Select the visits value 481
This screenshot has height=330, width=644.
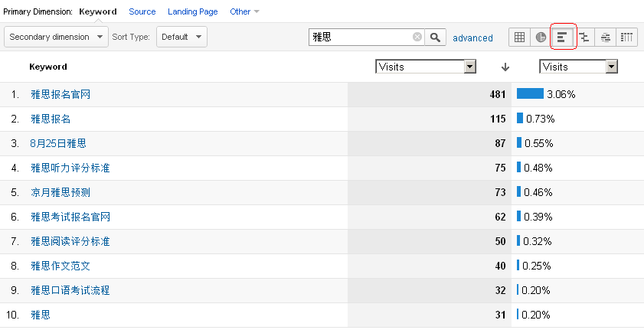[x=498, y=94]
